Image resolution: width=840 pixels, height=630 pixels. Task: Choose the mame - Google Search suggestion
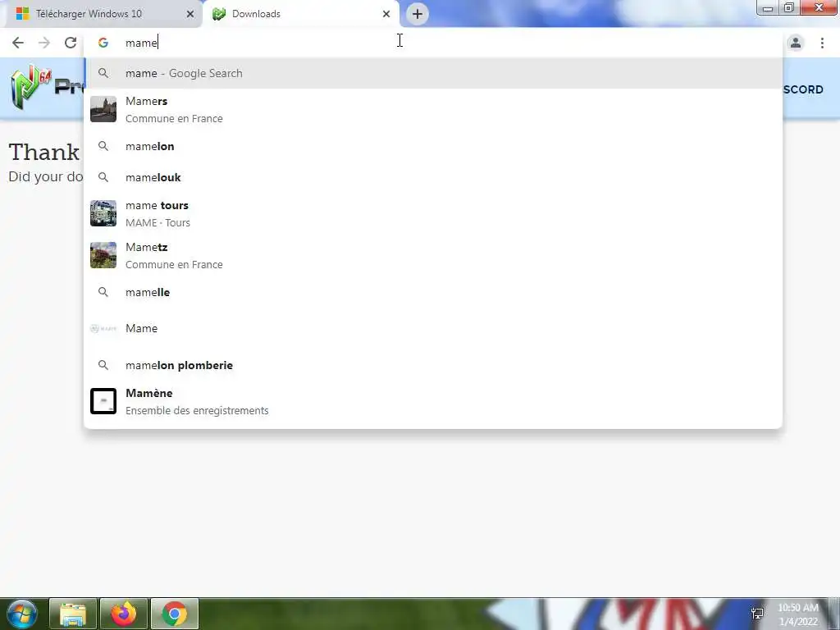pyautogui.click(x=433, y=73)
